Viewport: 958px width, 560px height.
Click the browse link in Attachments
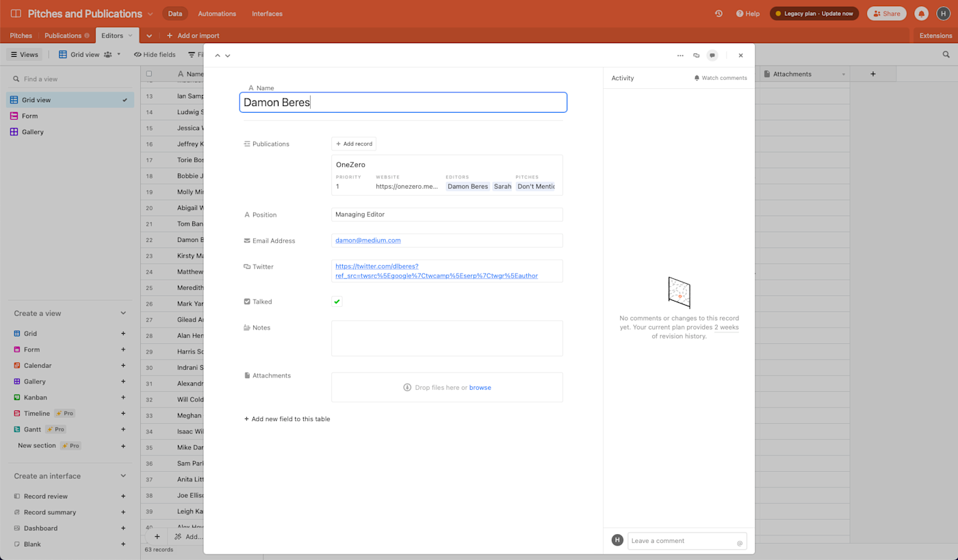pyautogui.click(x=480, y=388)
